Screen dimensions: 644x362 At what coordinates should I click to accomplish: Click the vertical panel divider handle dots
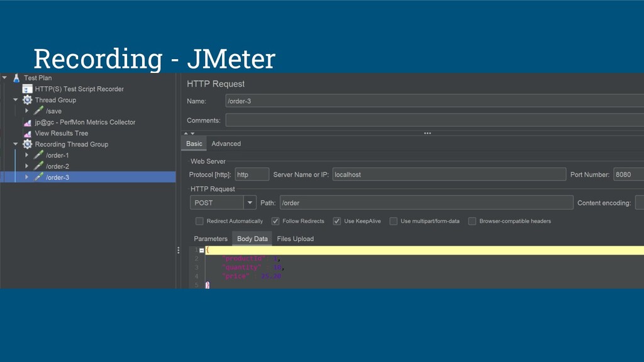point(178,250)
